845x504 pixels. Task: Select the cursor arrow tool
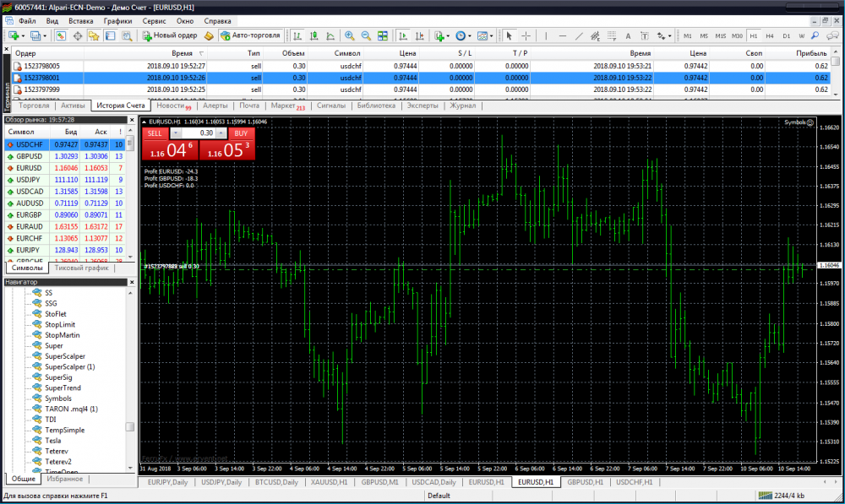point(509,35)
